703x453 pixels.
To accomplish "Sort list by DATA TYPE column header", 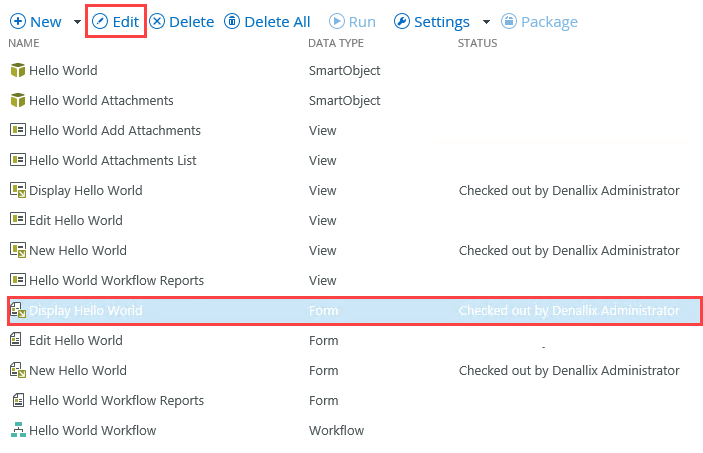I will (336, 44).
